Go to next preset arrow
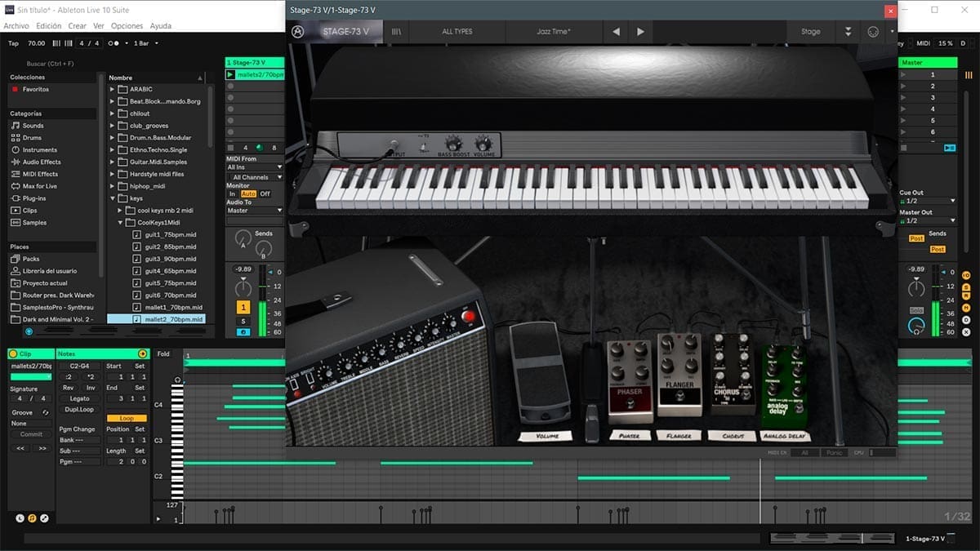Image resolution: width=980 pixels, height=551 pixels. 640,32
